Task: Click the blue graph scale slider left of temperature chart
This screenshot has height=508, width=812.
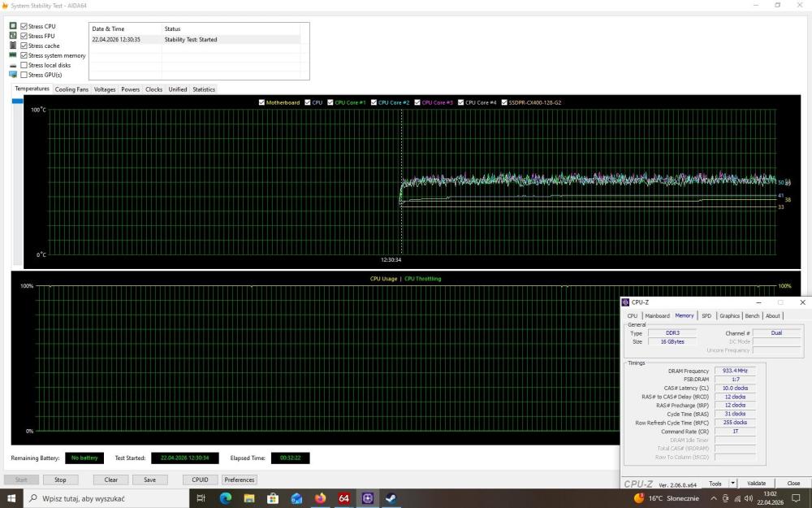Action: pyautogui.click(x=18, y=101)
